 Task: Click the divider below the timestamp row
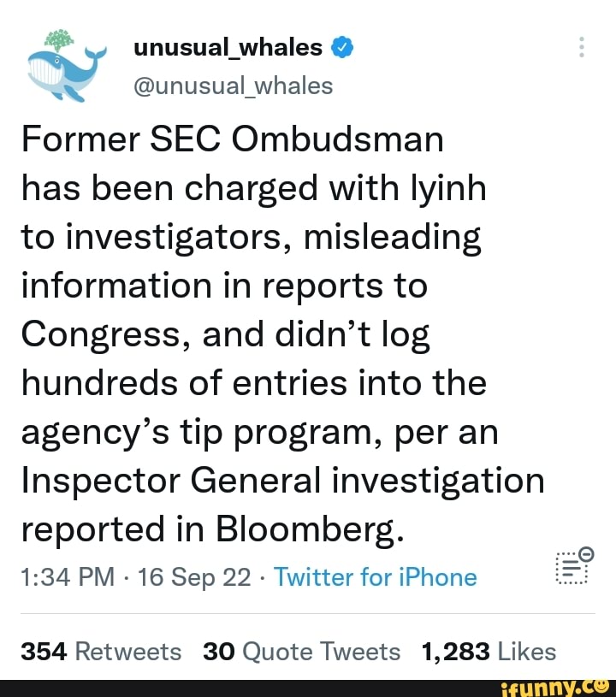308,611
